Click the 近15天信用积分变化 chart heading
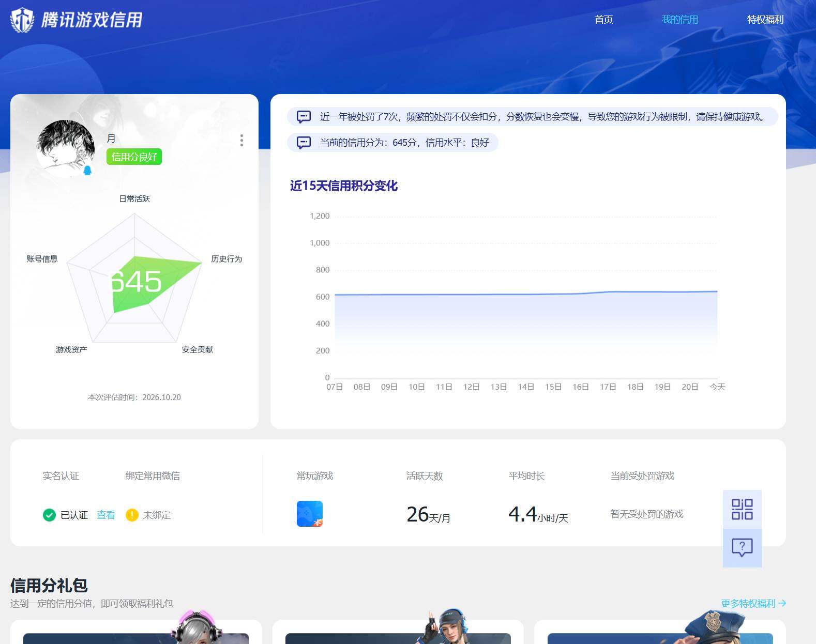 tap(344, 186)
